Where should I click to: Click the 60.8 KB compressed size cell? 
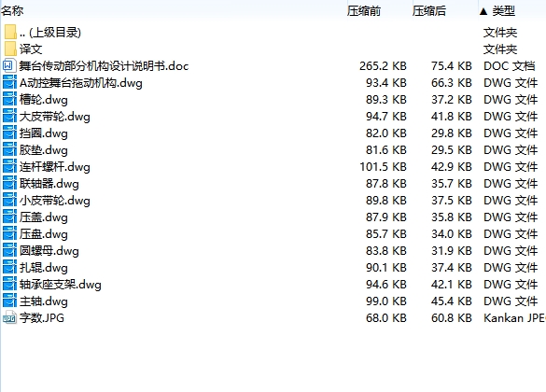(x=452, y=318)
